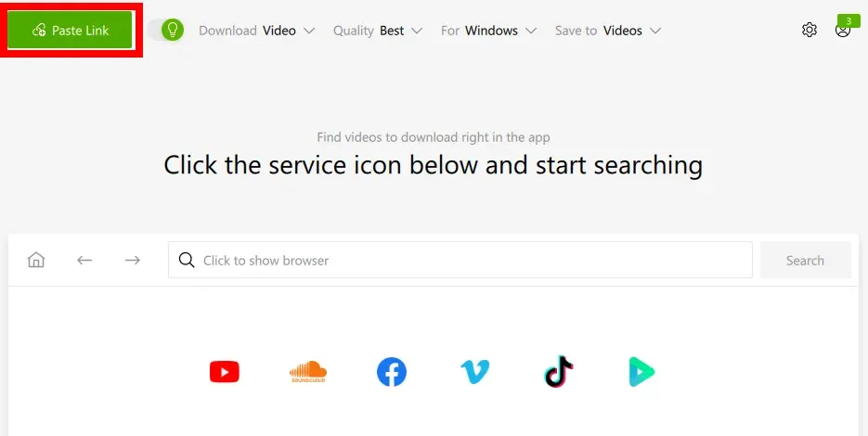Focus the Click to show browser field
Viewport: 868px width, 436px height.
pyautogui.click(x=460, y=260)
